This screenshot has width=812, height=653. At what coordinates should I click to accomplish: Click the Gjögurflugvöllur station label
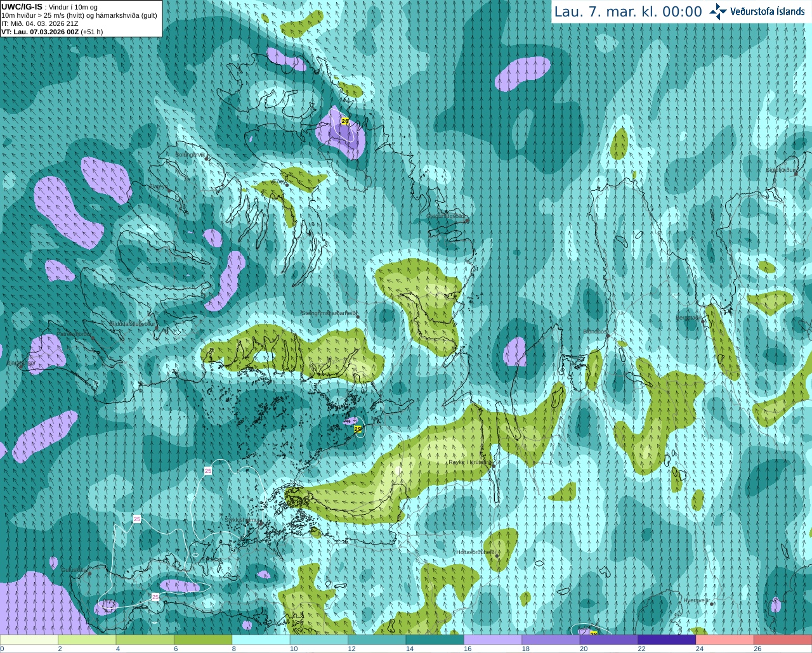(x=447, y=216)
